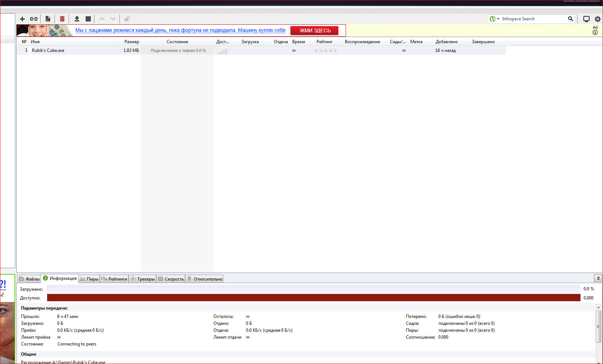Click the blue ad text link in banner
The height and width of the screenshot is (364, 603).
(x=180, y=30)
